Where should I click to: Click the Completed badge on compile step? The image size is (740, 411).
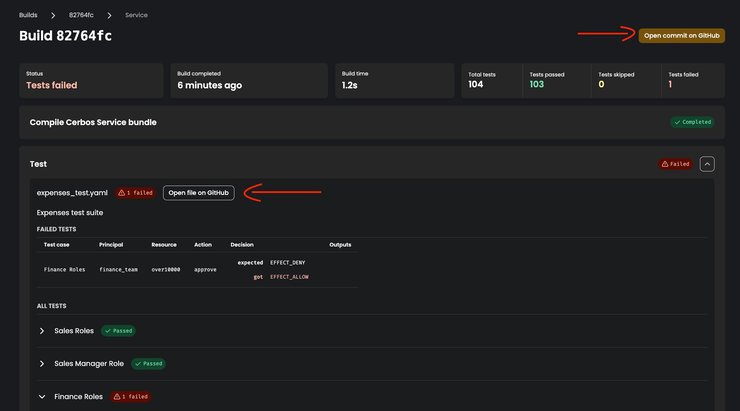coord(692,122)
